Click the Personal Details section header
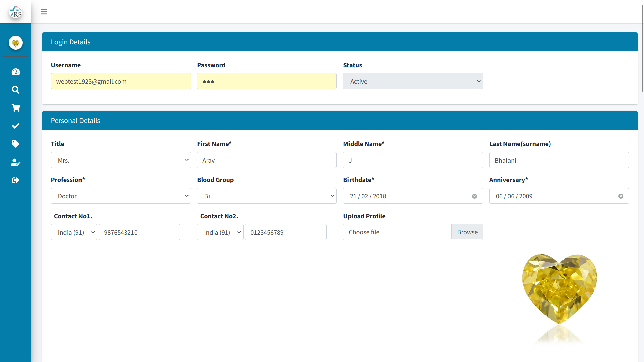Image resolution: width=644 pixels, height=362 pixels. pyautogui.click(x=340, y=121)
